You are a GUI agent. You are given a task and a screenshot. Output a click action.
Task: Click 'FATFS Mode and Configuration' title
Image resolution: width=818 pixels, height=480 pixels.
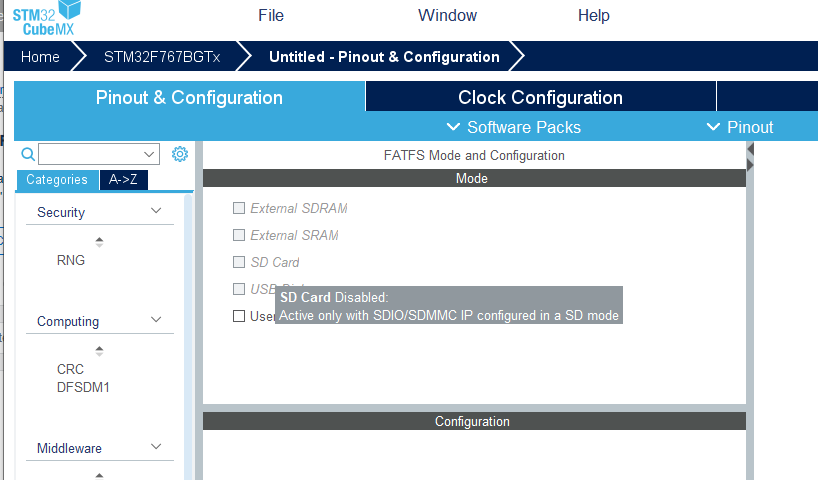[x=474, y=155]
